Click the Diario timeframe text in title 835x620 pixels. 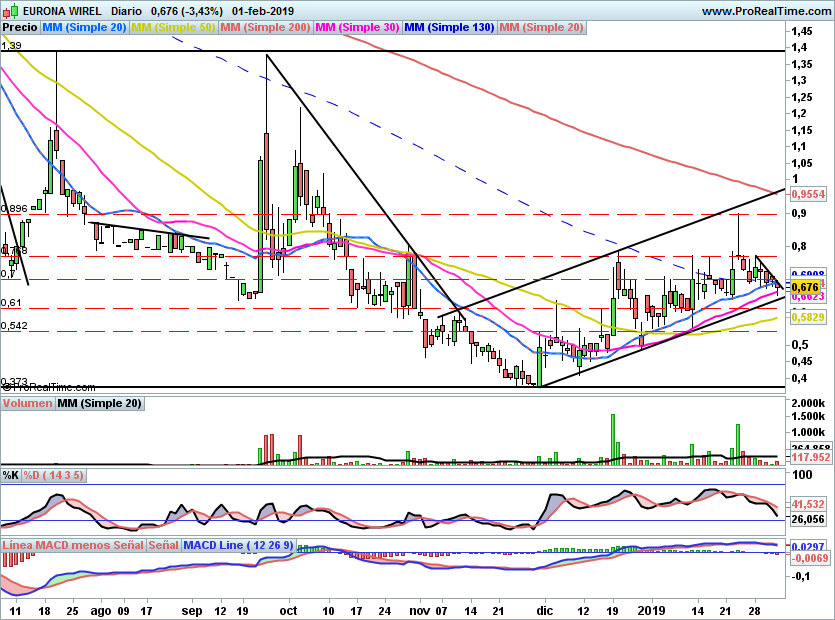125,10
